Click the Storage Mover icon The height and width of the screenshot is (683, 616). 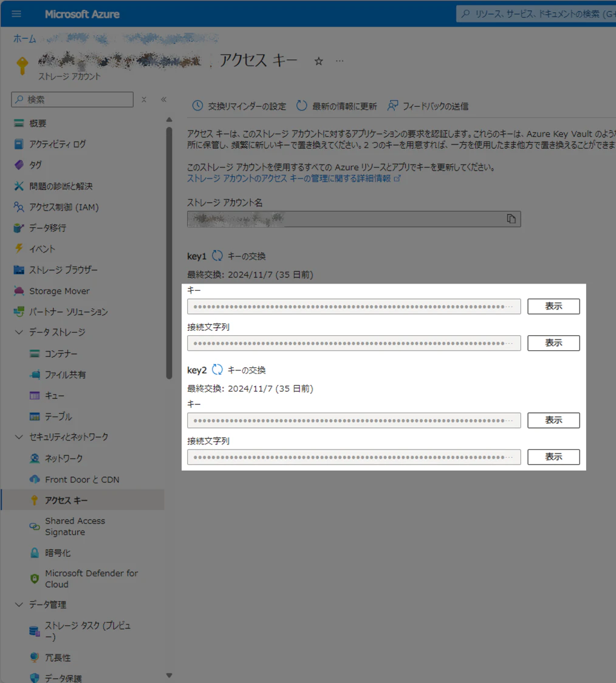(x=19, y=291)
